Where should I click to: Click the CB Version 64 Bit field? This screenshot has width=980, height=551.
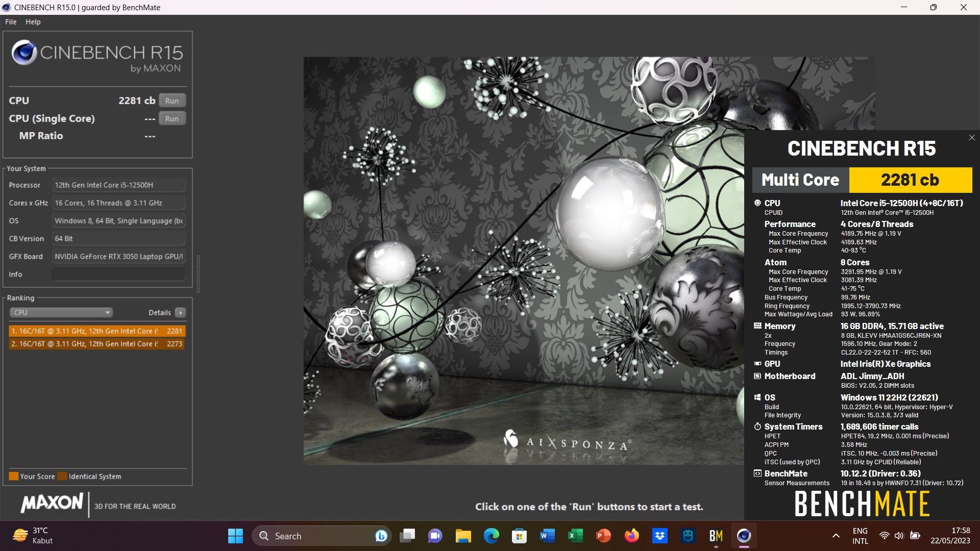click(x=118, y=239)
